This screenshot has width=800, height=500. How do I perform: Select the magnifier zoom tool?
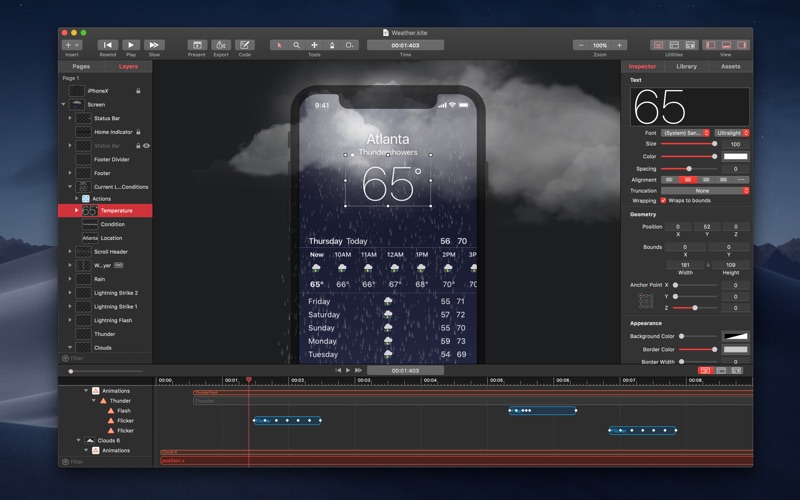pos(297,45)
